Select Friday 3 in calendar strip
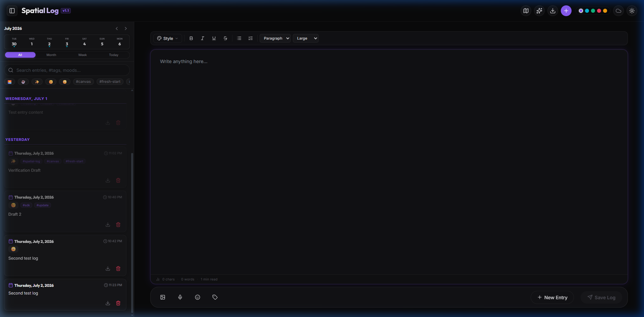 pos(67,42)
